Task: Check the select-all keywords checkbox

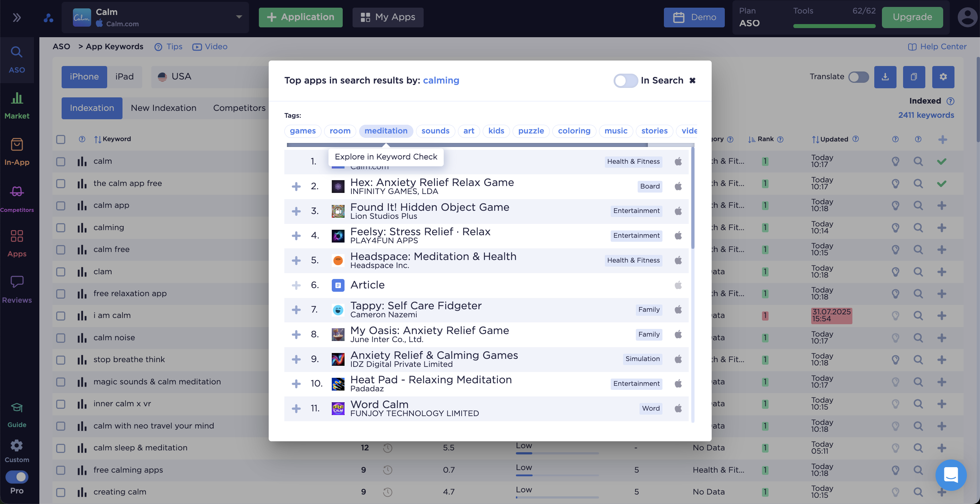Action: 61,139
